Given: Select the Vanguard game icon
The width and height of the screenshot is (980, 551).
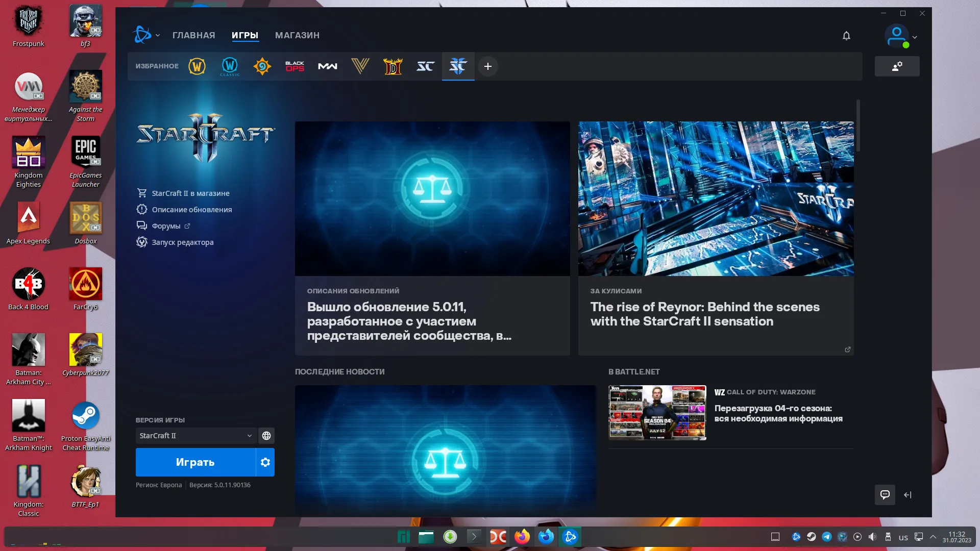Looking at the screenshot, I should (360, 66).
